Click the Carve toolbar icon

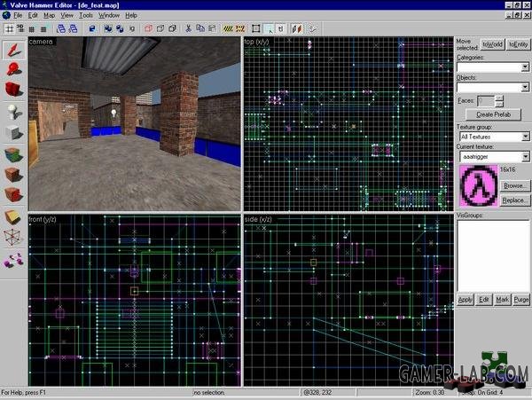pyautogui.click(x=92, y=29)
